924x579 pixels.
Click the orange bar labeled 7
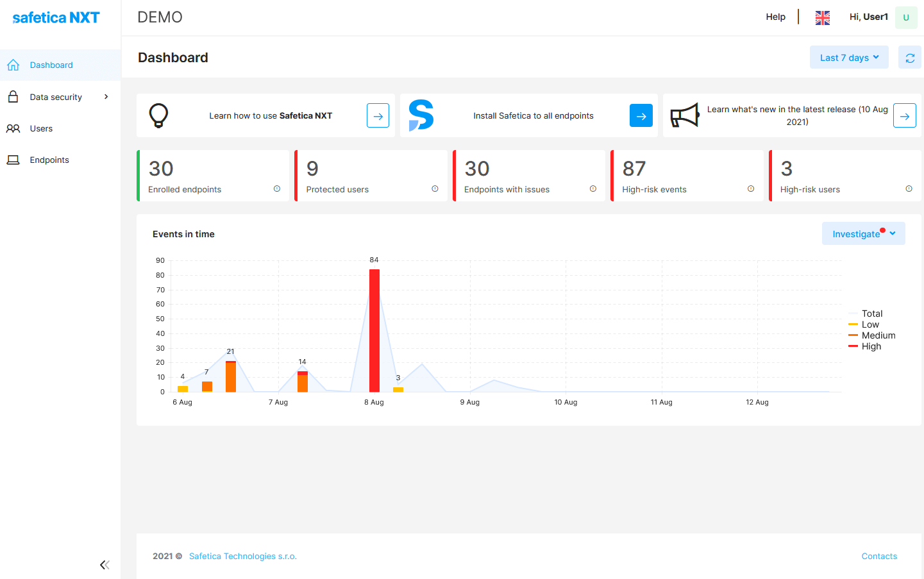click(207, 387)
